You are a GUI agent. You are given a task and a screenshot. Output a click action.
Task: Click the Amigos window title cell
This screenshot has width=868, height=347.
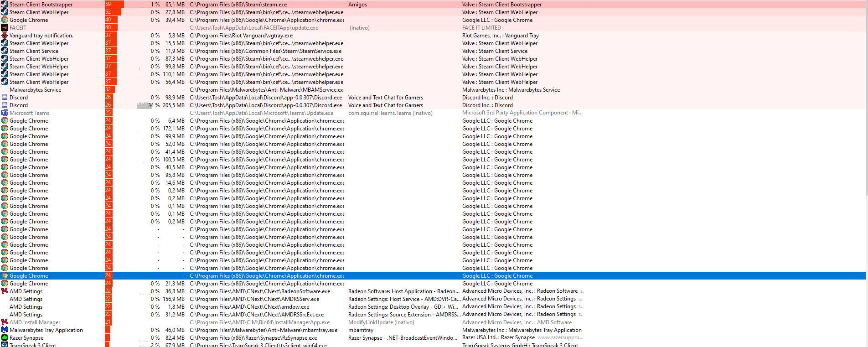[x=357, y=5]
